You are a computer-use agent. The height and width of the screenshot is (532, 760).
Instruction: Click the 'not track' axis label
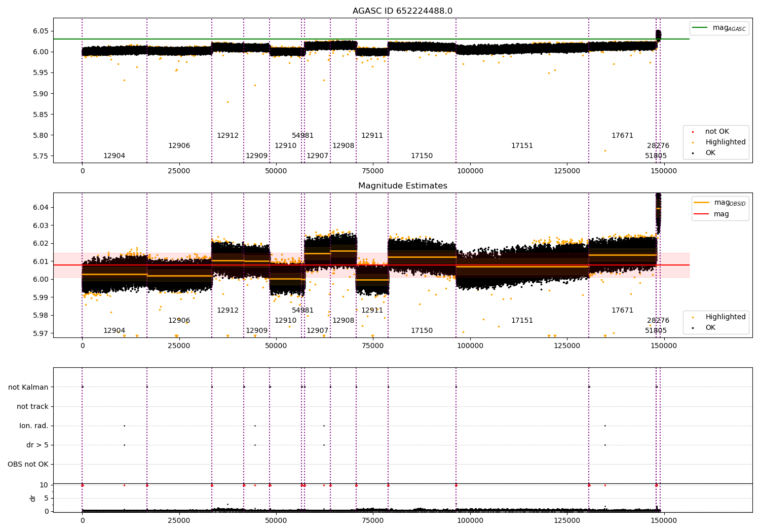pos(32,406)
